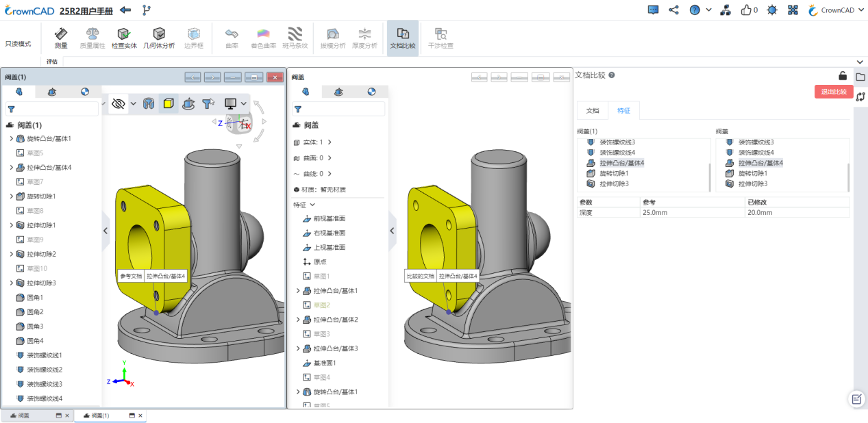Click the hierarchy structure icon in header
The image size is (868, 423).
pos(725,10)
